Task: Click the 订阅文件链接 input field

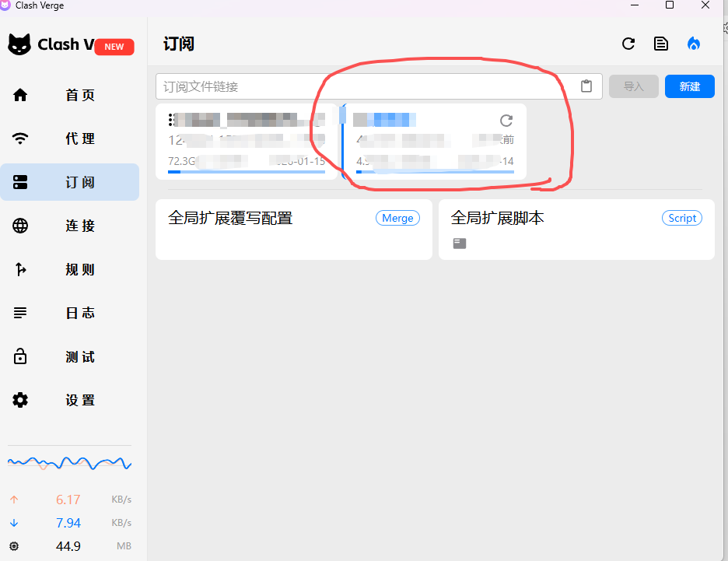Action: point(366,86)
